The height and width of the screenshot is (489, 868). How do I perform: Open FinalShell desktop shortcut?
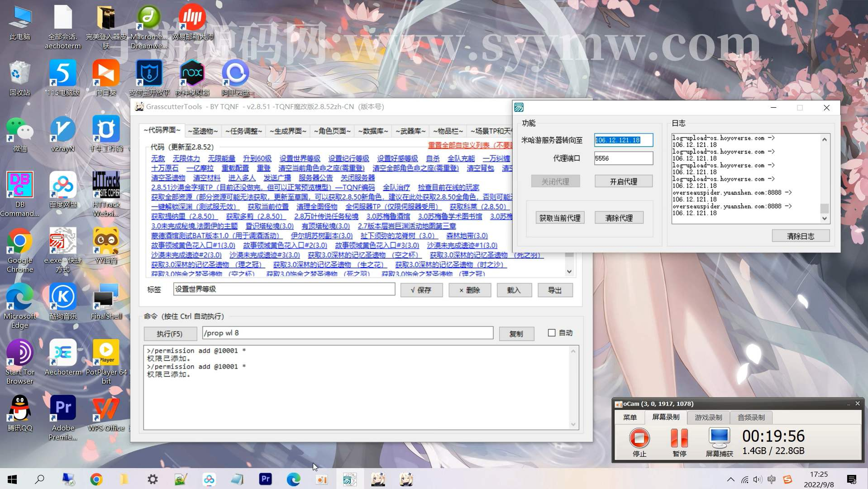[106, 302]
